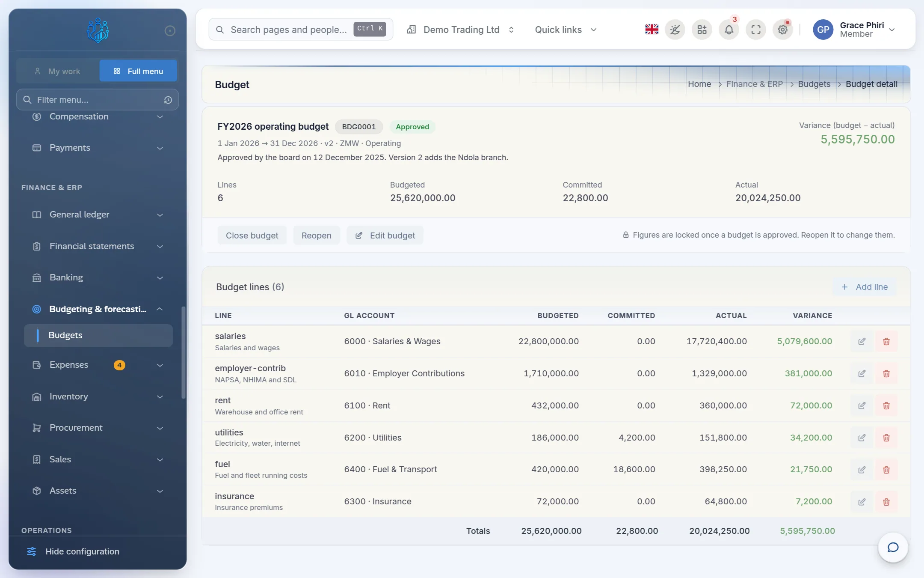Edit the utilities budget line

point(862,438)
